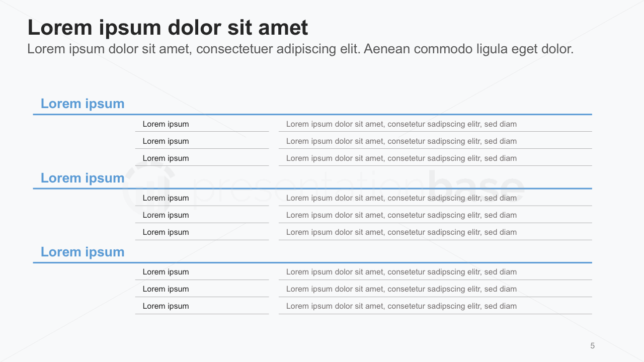The image size is (644, 362).
Task: Click the first blue Lorem ipsum heading
Action: [x=83, y=104]
